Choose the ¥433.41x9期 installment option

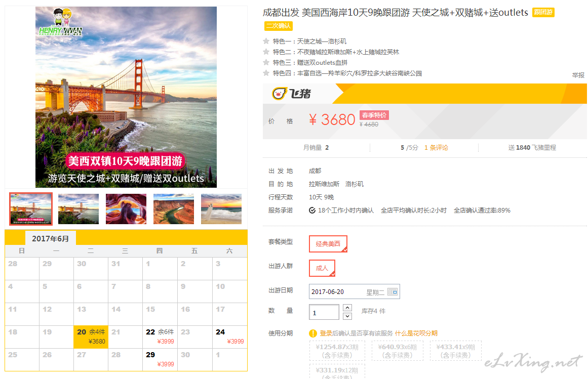click(456, 351)
